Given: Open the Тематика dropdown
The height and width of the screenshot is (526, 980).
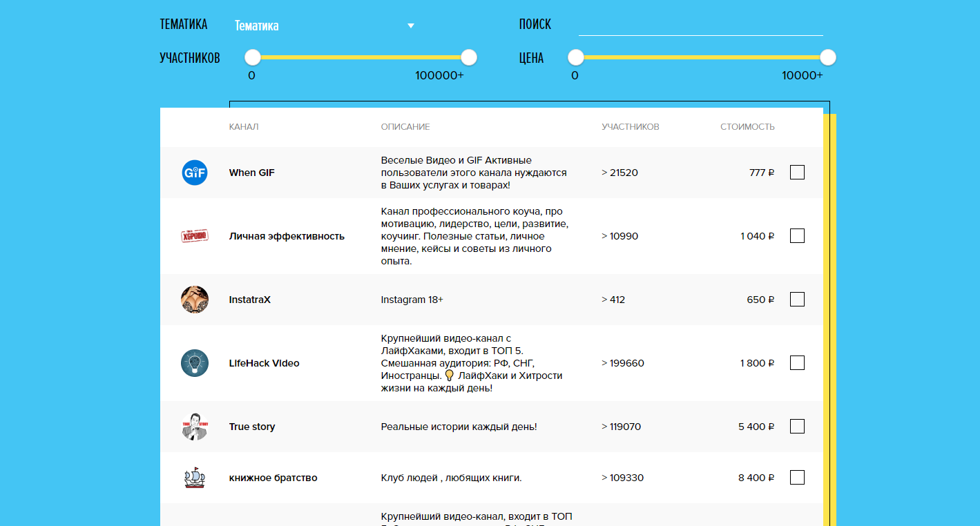Looking at the screenshot, I should [x=325, y=26].
